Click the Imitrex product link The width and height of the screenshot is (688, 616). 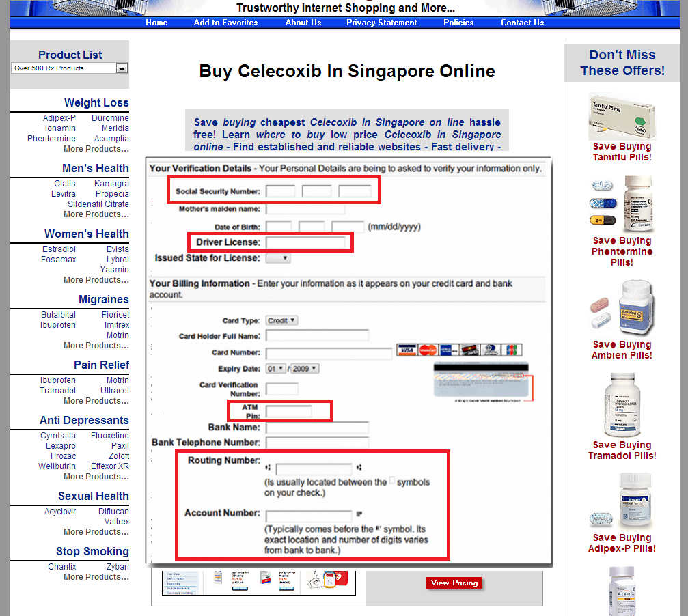(x=117, y=325)
